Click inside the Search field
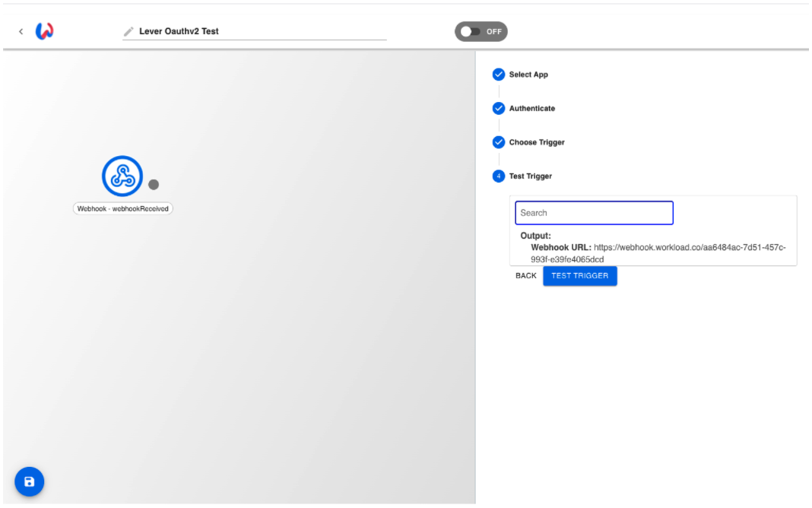 (x=595, y=213)
